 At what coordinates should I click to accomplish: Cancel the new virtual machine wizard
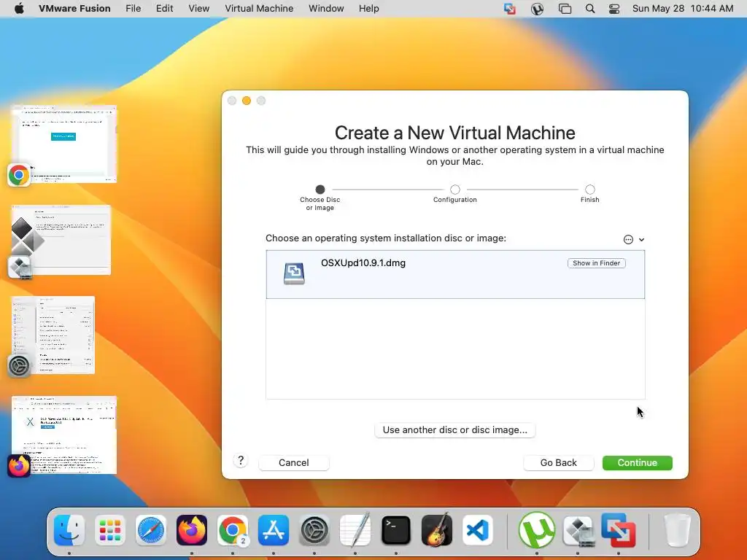(x=294, y=463)
